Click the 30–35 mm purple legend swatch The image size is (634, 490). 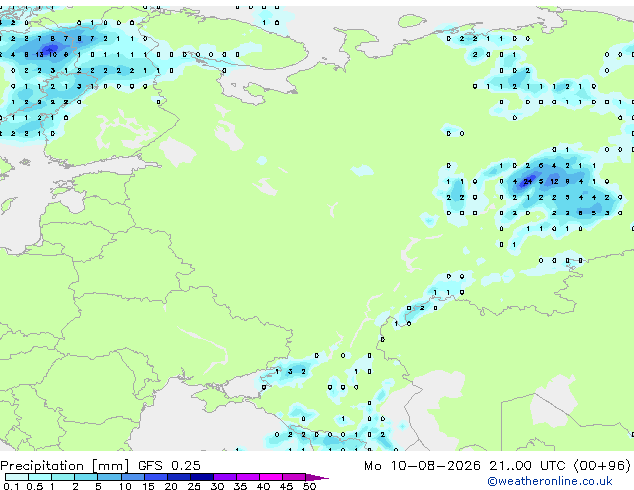tap(224, 477)
